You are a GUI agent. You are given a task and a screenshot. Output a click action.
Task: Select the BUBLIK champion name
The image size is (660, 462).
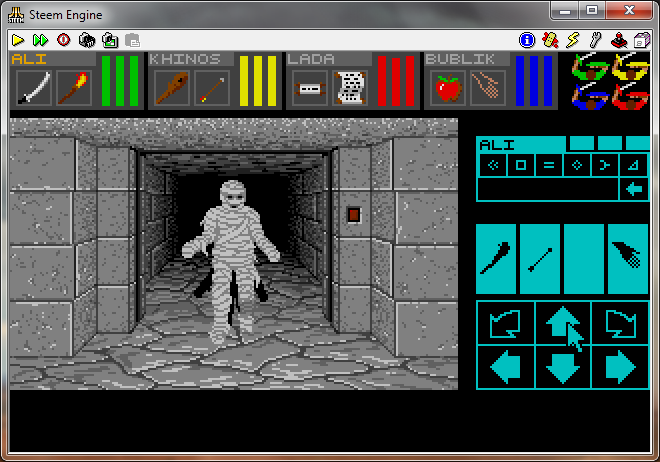click(x=460, y=59)
